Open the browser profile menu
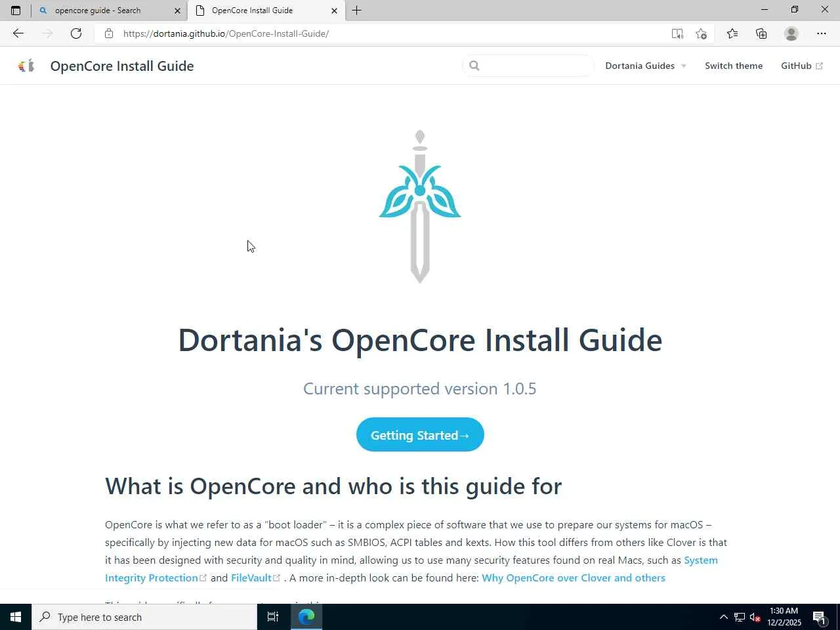 791,33
